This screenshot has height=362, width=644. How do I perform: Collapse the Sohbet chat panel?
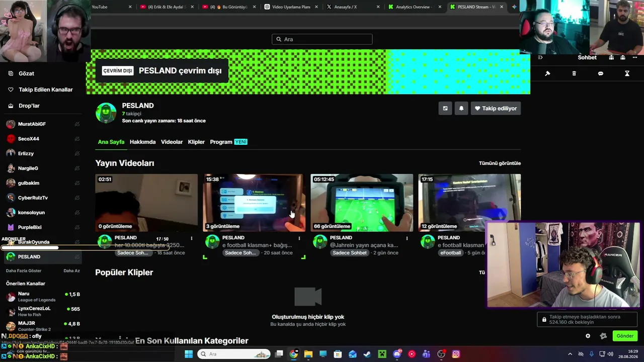[x=540, y=57]
